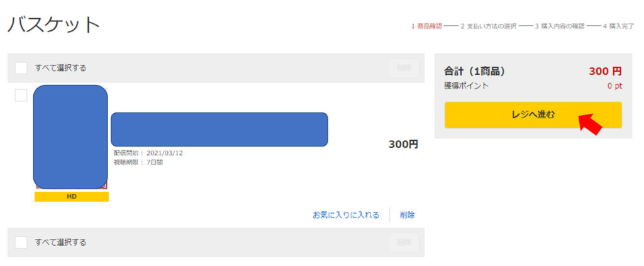Click the item's blue 削除 link

[x=407, y=215]
